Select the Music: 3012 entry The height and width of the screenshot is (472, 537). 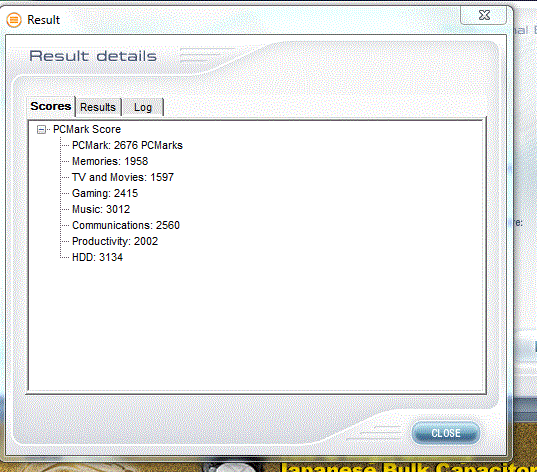tap(101, 209)
